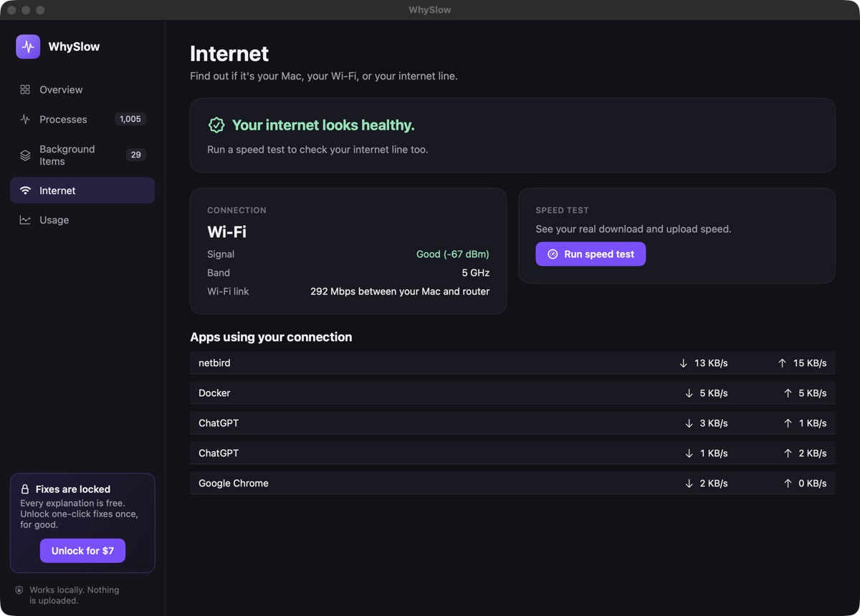Image resolution: width=860 pixels, height=616 pixels.
Task: Click the WhySlow window title text
Action: (430, 10)
